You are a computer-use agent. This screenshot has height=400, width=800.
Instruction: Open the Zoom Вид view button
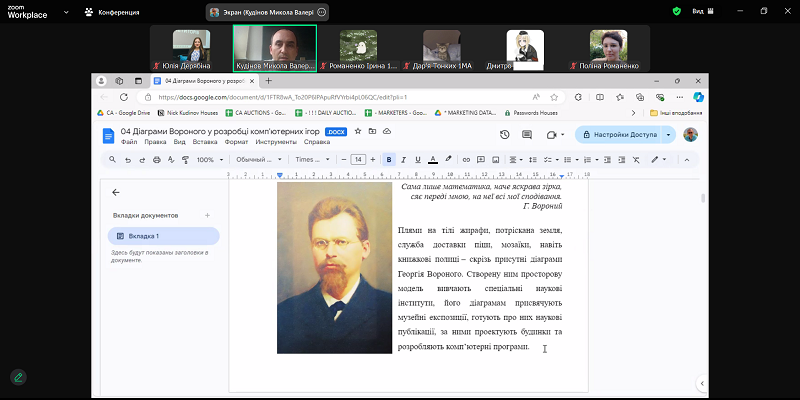[703, 11]
